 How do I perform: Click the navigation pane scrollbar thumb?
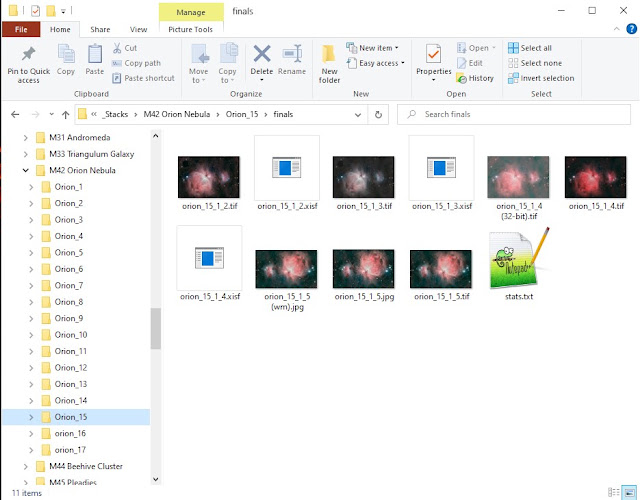[156, 329]
